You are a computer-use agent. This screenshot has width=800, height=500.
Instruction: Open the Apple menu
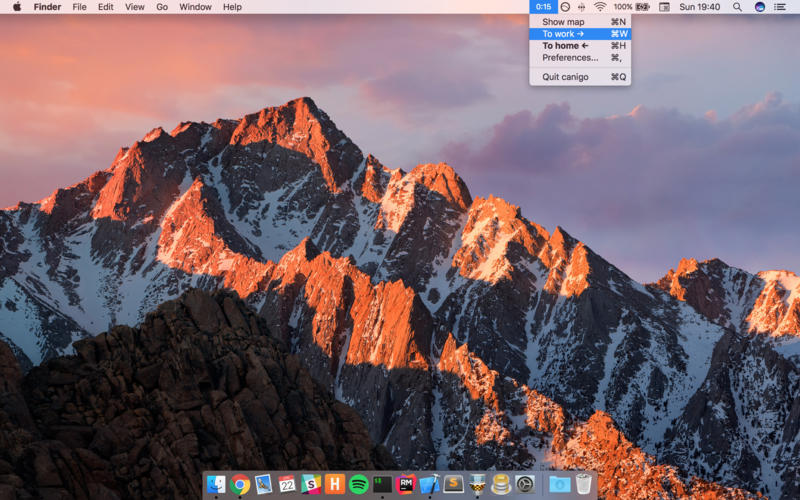[16, 7]
